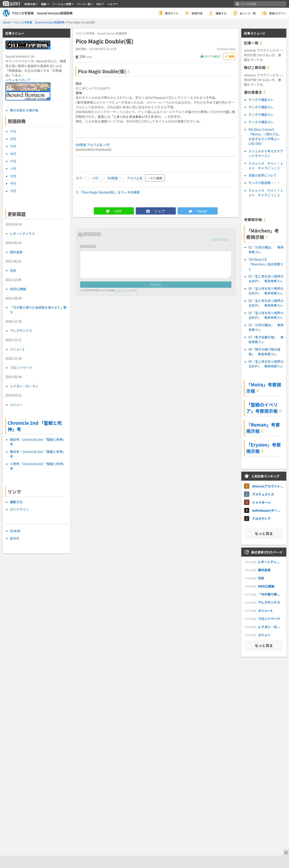Open レオーンティウス in 更新履歴
This screenshot has height=868, width=289.
point(22,233)
